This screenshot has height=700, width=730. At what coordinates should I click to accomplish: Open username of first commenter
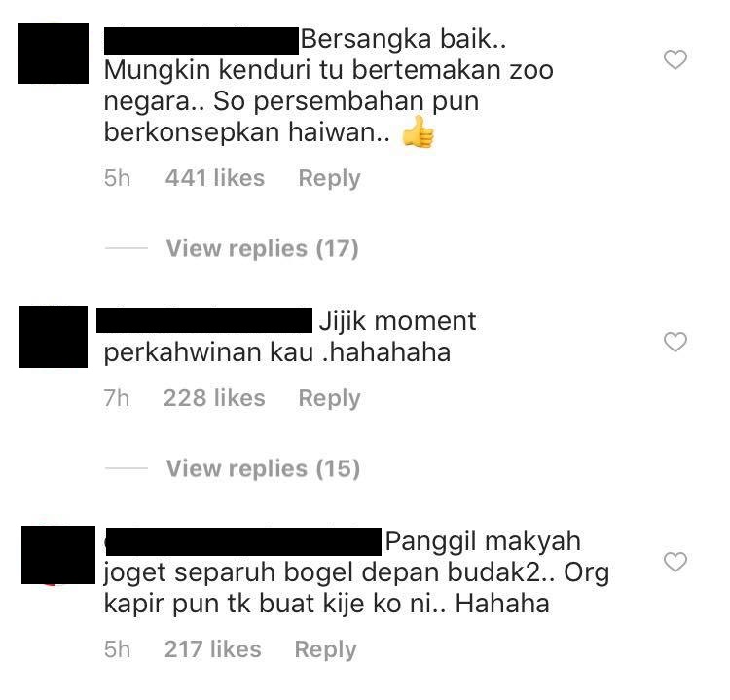click(201, 41)
